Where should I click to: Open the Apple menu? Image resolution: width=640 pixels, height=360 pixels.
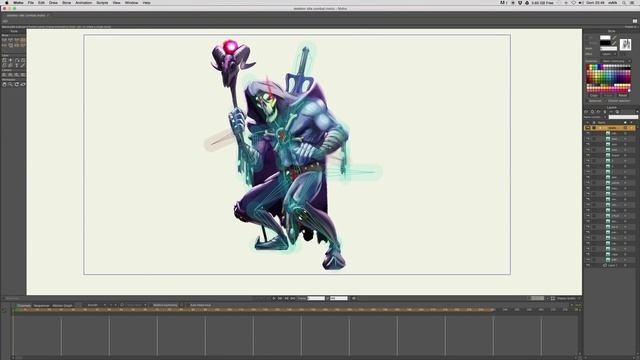[7, 3]
